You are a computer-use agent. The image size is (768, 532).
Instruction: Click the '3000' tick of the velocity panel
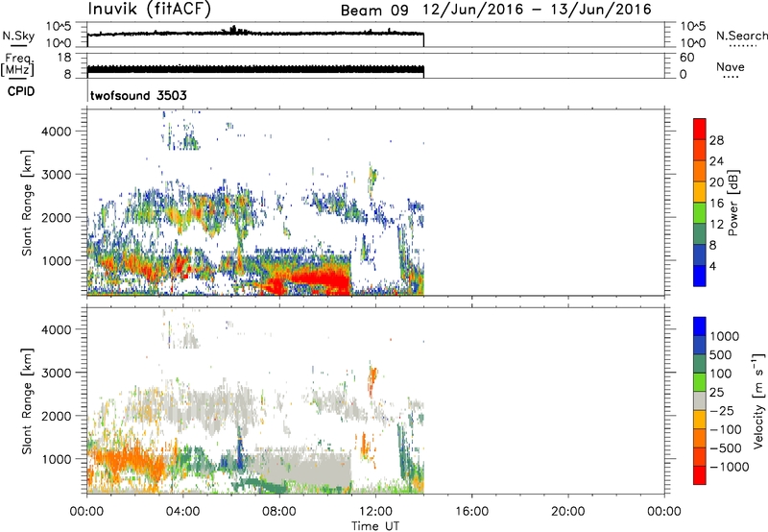(57, 373)
